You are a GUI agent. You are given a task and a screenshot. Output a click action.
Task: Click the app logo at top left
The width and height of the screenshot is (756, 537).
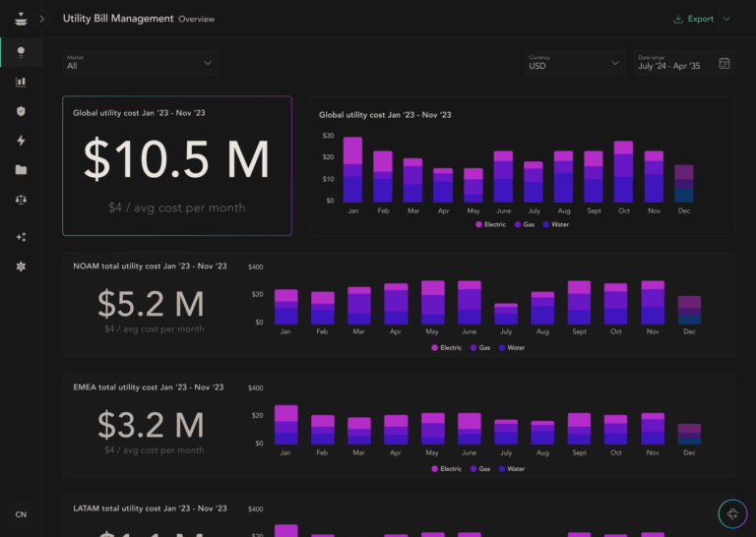point(21,19)
